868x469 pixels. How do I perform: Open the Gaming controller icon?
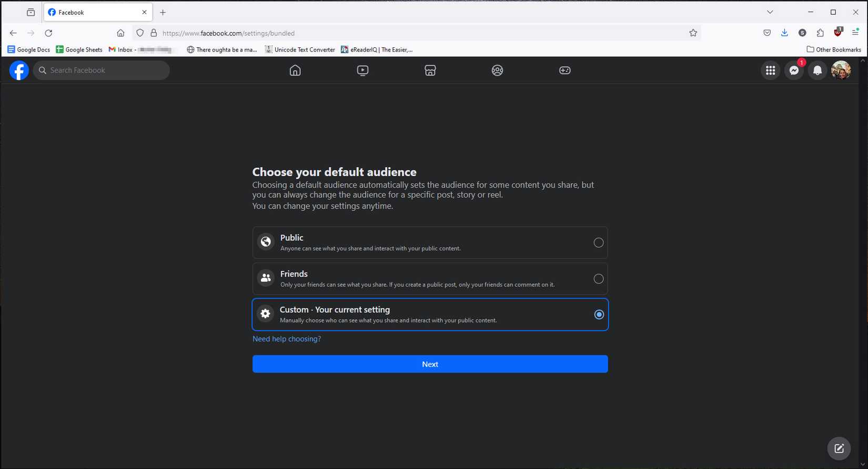coord(564,70)
